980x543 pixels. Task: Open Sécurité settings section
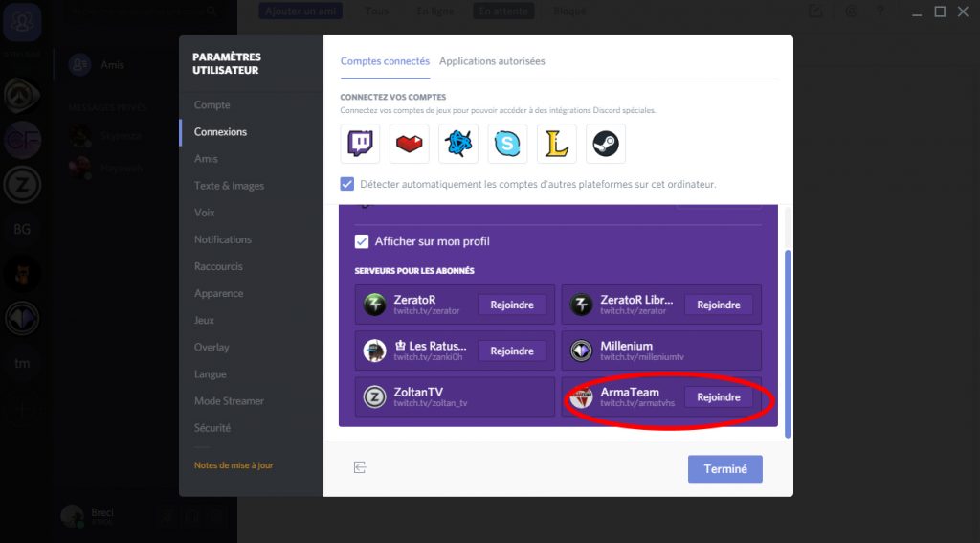(212, 428)
